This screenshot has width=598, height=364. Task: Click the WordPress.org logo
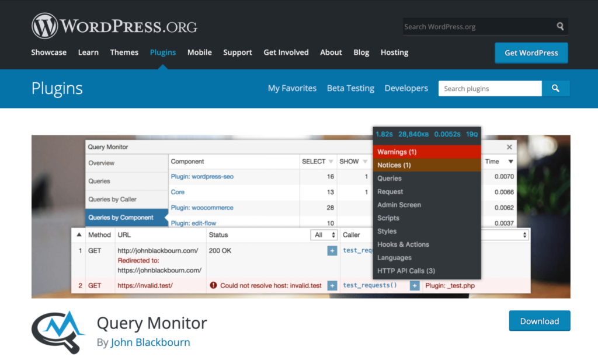click(114, 26)
